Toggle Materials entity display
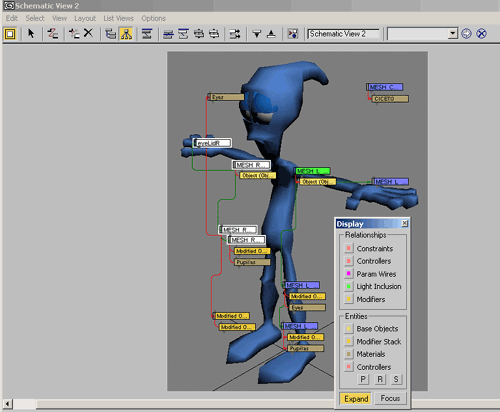This screenshot has width=500, height=412. (349, 354)
